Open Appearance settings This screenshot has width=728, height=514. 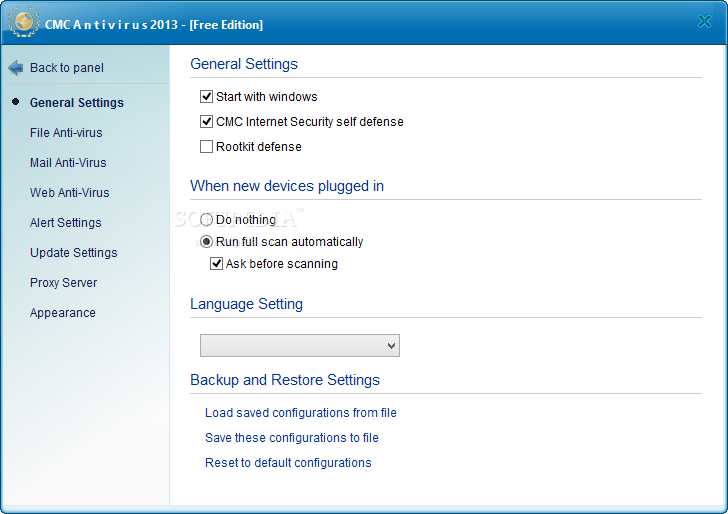tap(63, 313)
